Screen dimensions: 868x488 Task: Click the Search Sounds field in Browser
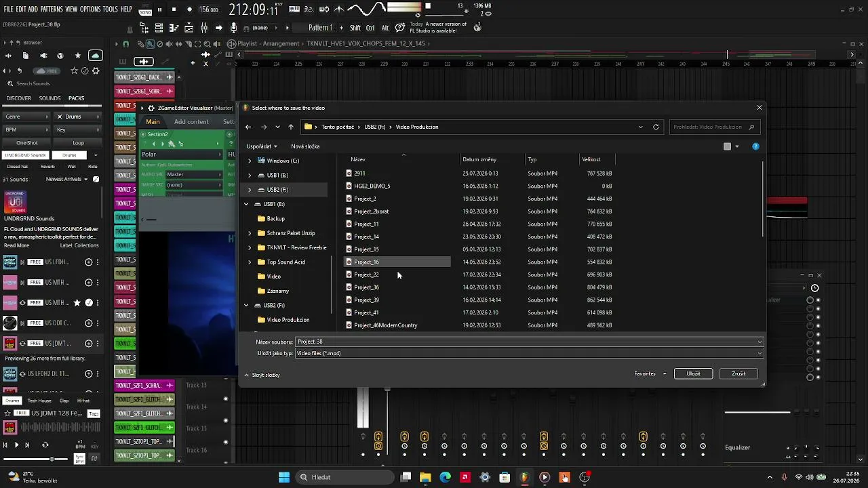click(51, 84)
